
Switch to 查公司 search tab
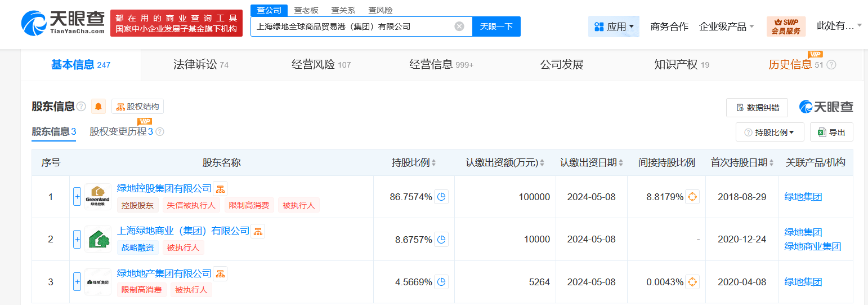click(x=269, y=10)
